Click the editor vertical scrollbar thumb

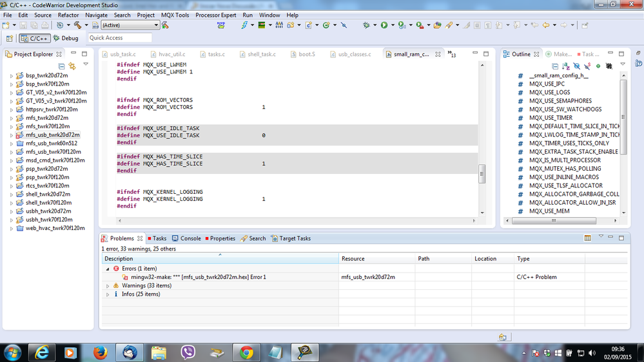pos(482,174)
